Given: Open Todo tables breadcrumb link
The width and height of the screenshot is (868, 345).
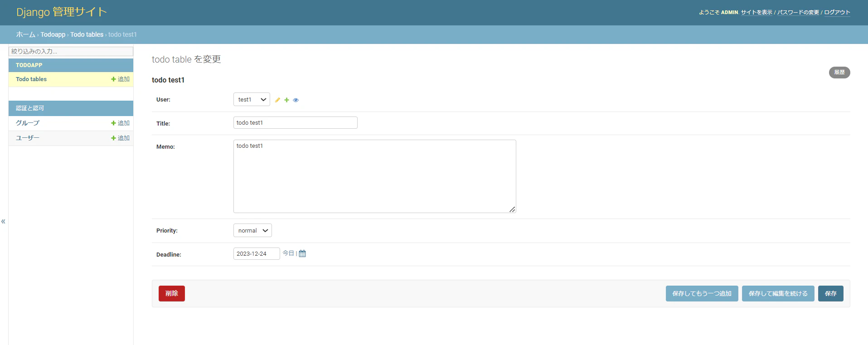Looking at the screenshot, I should pos(87,34).
